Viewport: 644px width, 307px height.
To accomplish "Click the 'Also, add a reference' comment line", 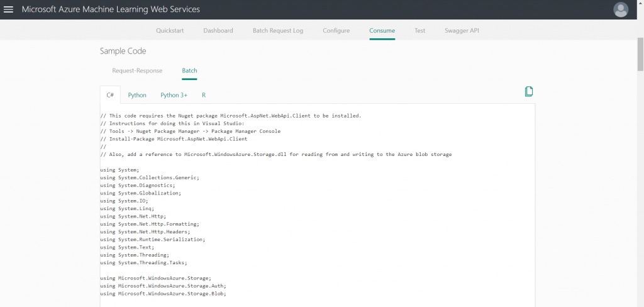I will tap(276, 155).
